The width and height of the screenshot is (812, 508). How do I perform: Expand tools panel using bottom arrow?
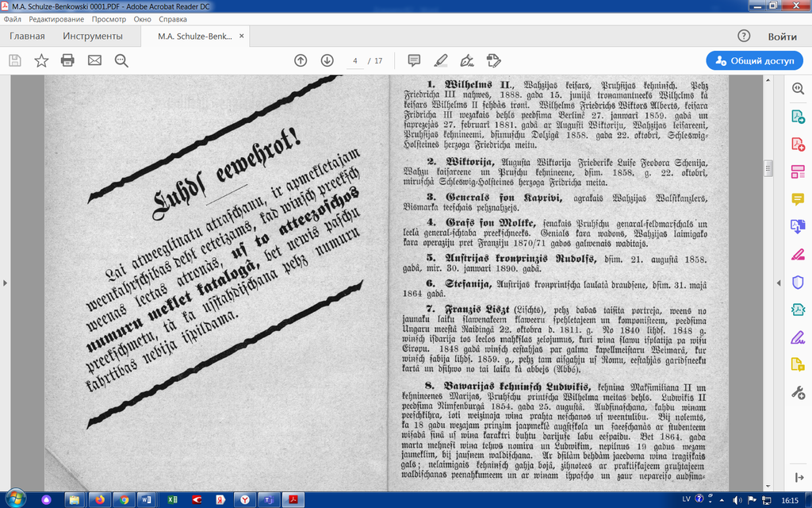[798, 476]
